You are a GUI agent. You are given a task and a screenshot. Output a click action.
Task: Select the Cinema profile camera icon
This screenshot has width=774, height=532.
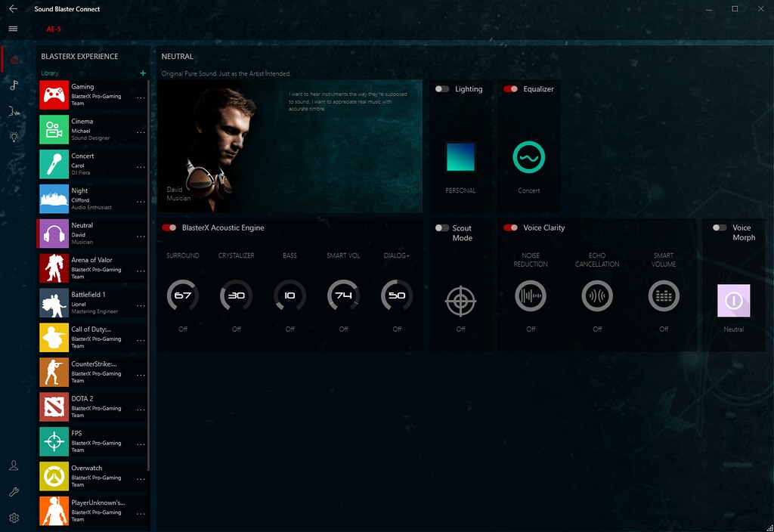pyautogui.click(x=54, y=129)
